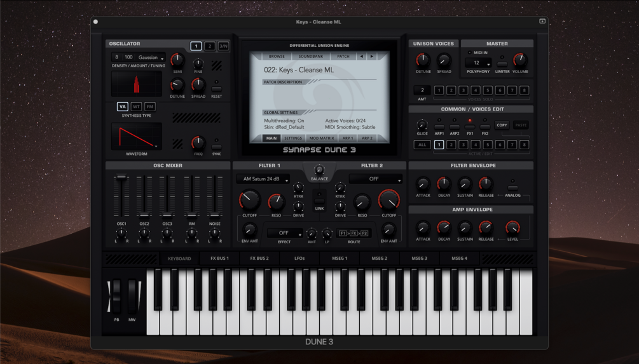Toggle the FX2 switch
Viewport: 639px width, 364px height.
[485, 127]
